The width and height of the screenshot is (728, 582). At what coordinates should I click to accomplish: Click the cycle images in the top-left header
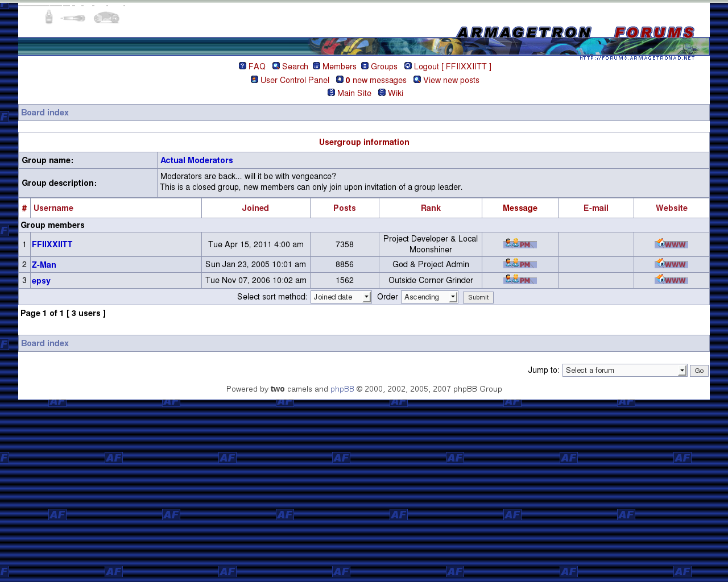coord(82,18)
